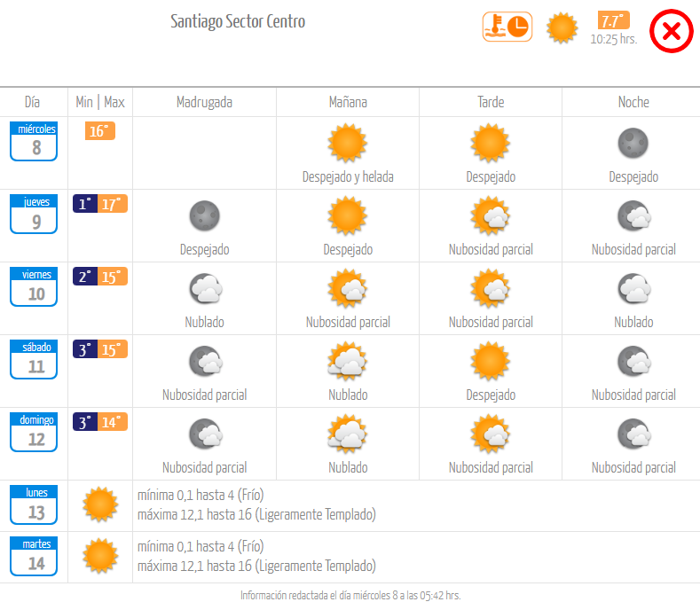Select the viernes 10 calendar icon
Viewport: 700px width, 602px height.
[34, 286]
